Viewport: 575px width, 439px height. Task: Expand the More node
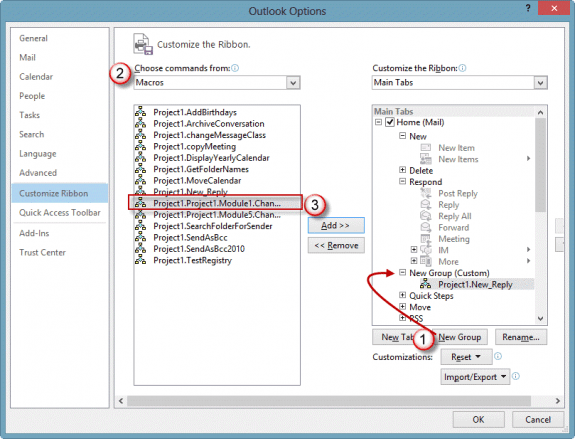[414, 261]
